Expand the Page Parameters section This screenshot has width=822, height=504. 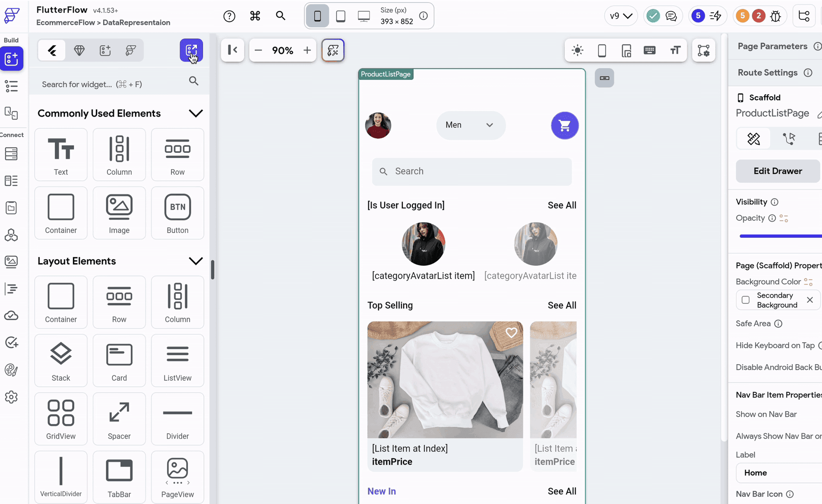point(772,46)
